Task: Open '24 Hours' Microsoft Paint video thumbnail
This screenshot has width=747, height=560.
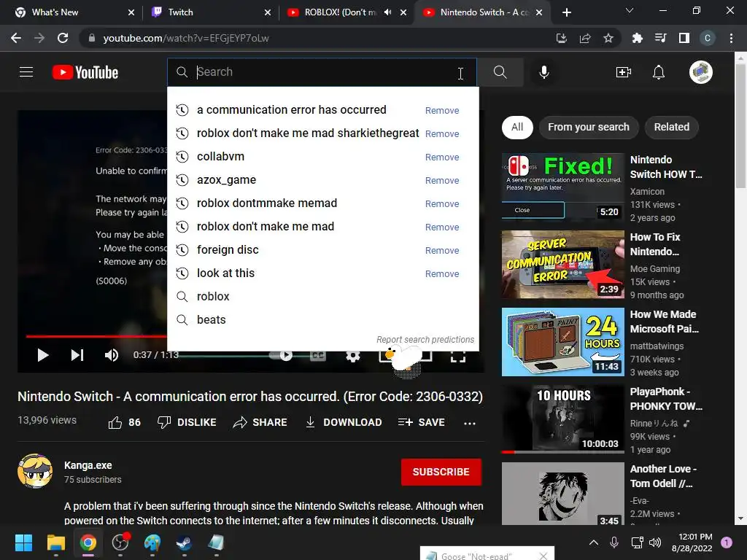Action: (563, 342)
